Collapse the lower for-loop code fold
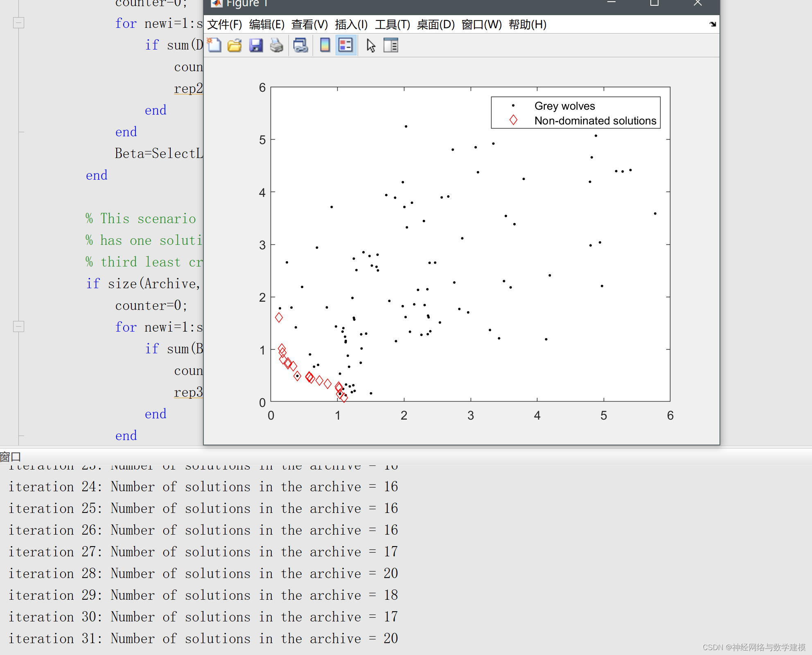The height and width of the screenshot is (655, 812). coord(18,327)
